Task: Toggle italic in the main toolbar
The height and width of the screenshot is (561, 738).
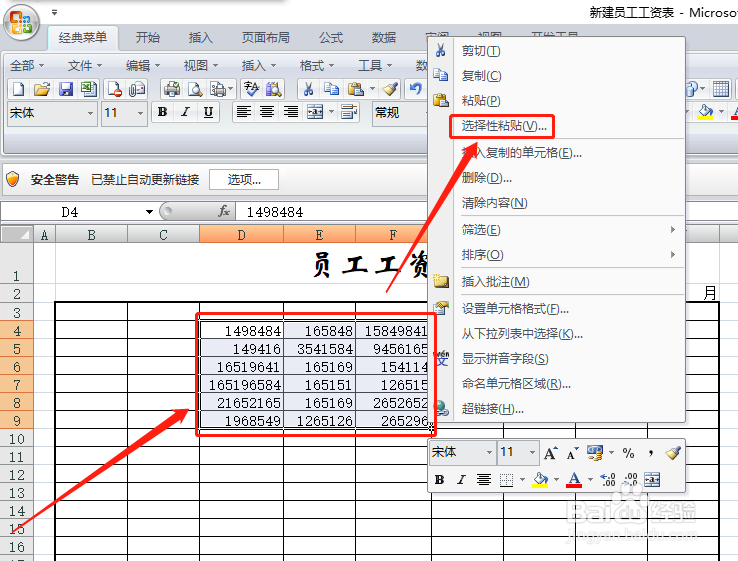Action: point(185,112)
